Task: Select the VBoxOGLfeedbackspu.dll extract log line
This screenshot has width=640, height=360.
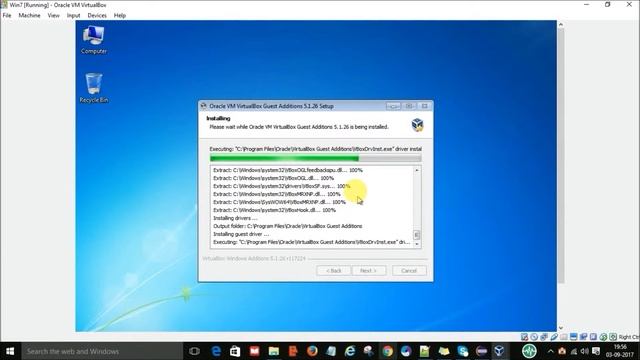Action: [288, 170]
